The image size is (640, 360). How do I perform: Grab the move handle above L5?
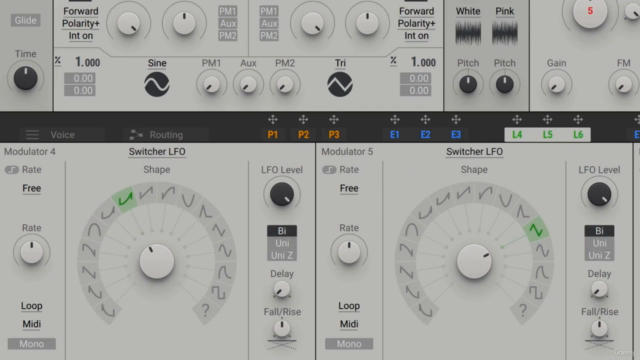pos(547,120)
